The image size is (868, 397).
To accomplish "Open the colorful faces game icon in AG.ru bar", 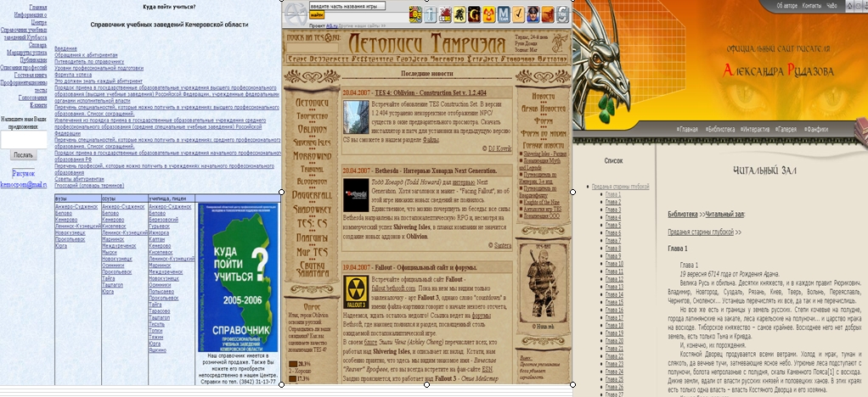I will [415, 14].
